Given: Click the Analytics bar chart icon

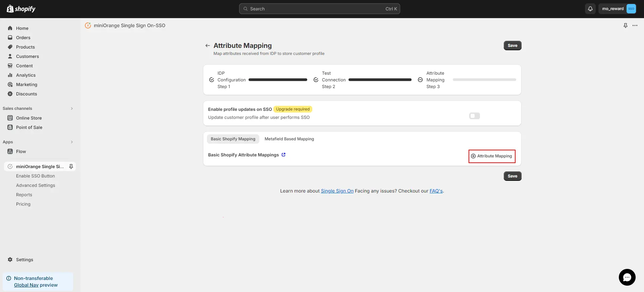Looking at the screenshot, I should coord(10,75).
